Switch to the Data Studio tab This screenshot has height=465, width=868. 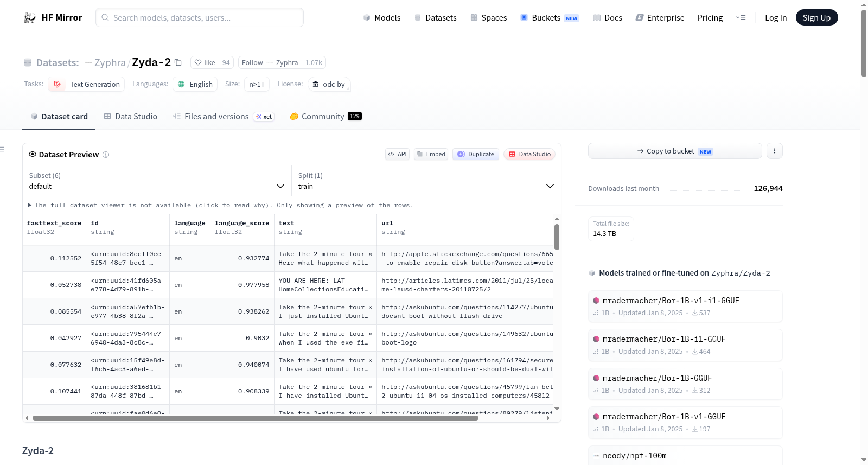tap(131, 116)
